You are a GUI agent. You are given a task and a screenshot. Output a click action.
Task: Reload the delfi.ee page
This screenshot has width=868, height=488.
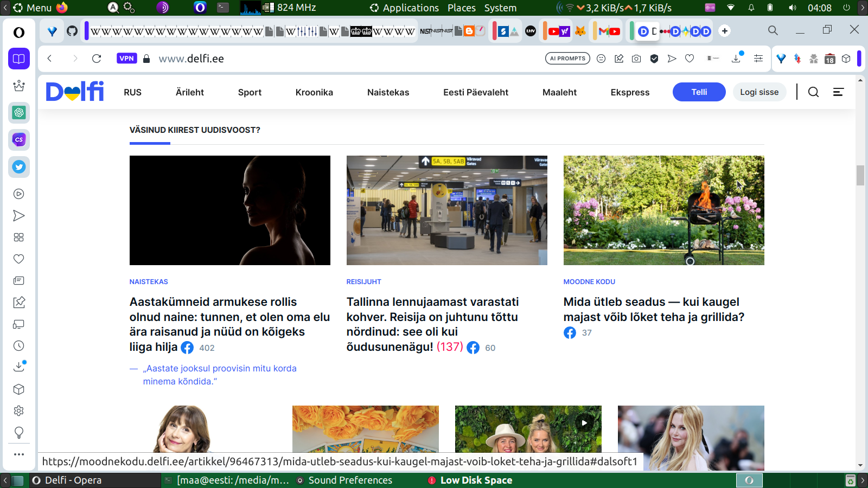pos(97,59)
